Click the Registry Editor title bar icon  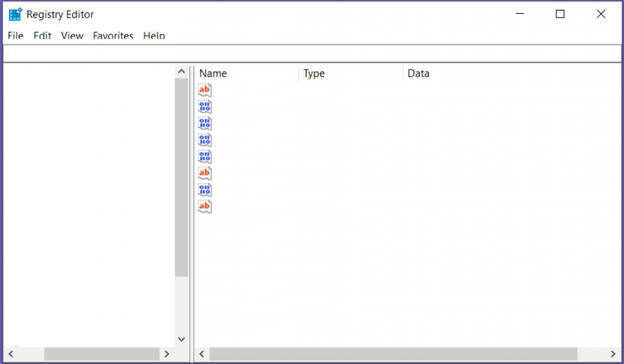(x=15, y=14)
